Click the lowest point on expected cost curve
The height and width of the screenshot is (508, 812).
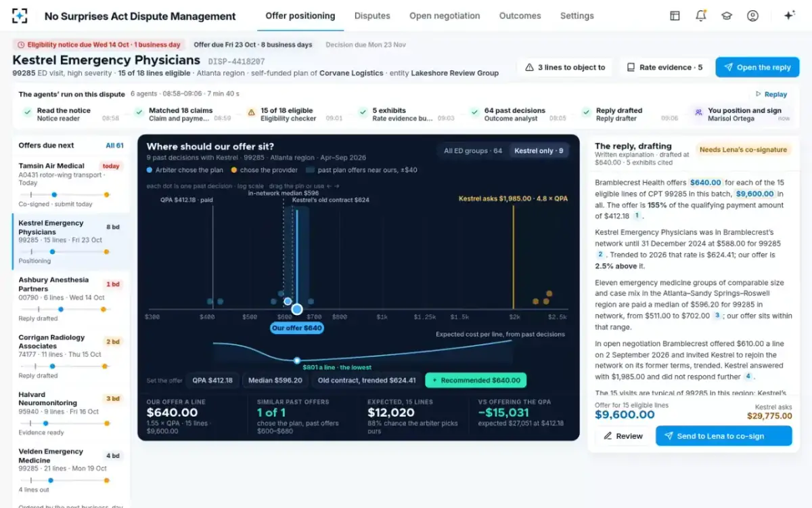(x=296, y=360)
